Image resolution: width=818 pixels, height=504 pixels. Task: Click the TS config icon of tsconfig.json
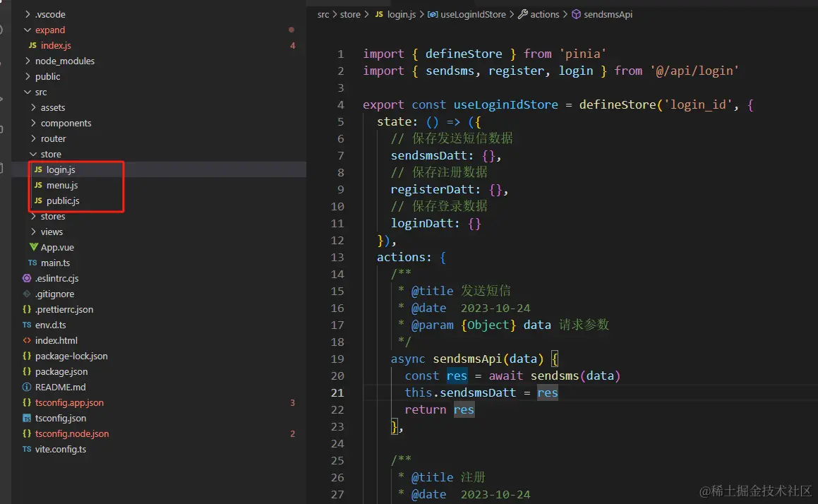(27, 418)
